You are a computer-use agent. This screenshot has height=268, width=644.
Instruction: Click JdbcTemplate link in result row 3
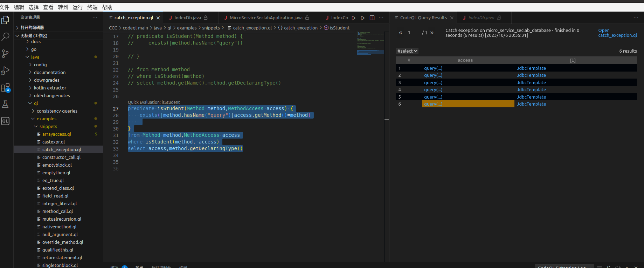[531, 83]
